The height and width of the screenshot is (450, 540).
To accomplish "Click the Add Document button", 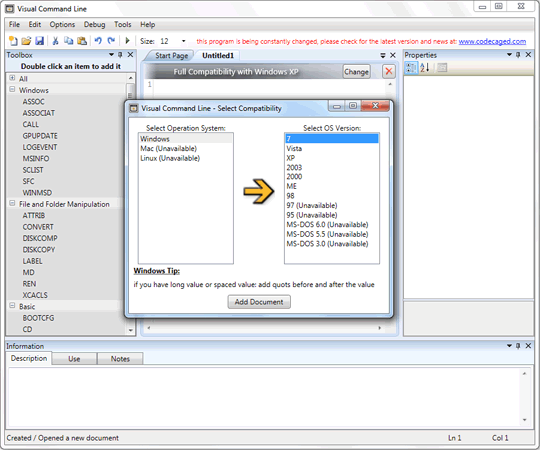I will click(x=259, y=302).
